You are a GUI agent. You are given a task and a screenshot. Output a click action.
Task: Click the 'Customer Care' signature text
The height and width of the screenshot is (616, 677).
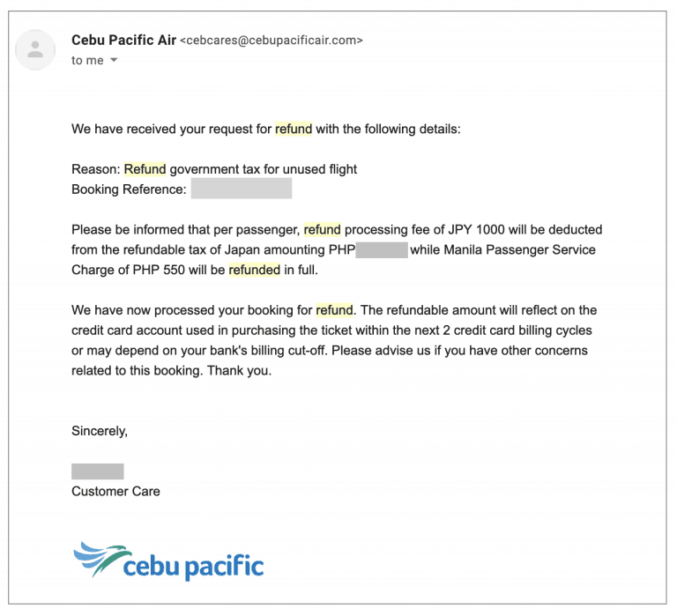pos(115,492)
